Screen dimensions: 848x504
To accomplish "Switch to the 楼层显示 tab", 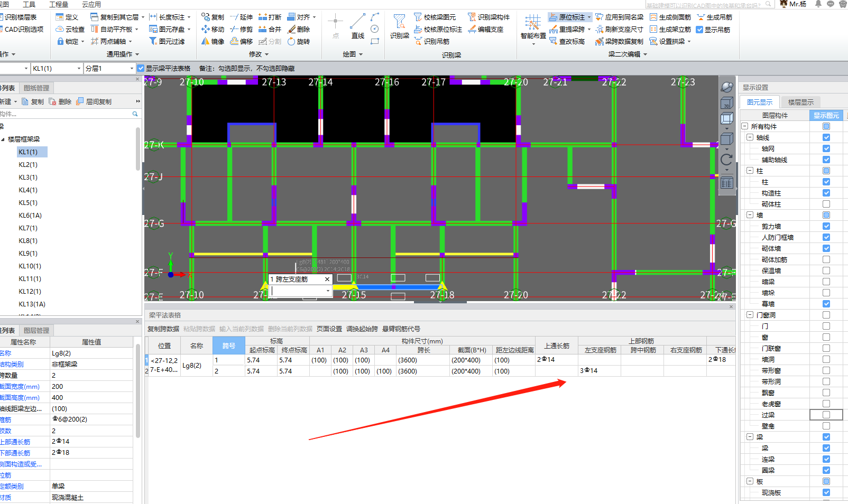I will [x=800, y=102].
